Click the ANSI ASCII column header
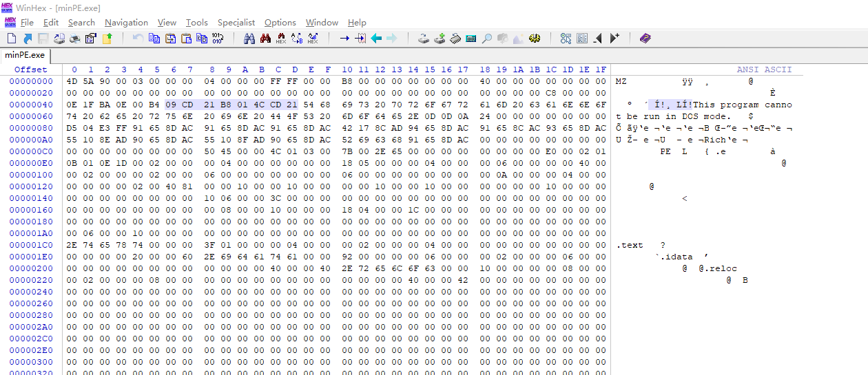This screenshot has height=375, width=868. 764,69
